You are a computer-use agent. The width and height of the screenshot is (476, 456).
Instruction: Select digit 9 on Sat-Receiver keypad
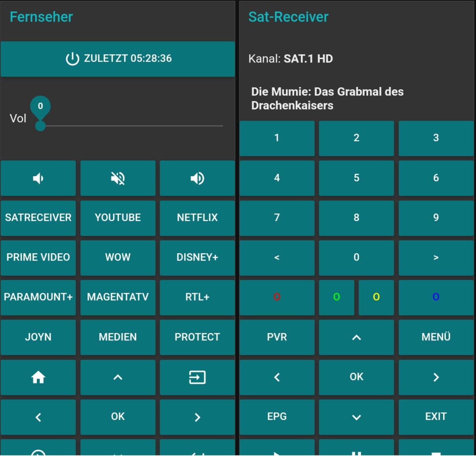coord(436,218)
